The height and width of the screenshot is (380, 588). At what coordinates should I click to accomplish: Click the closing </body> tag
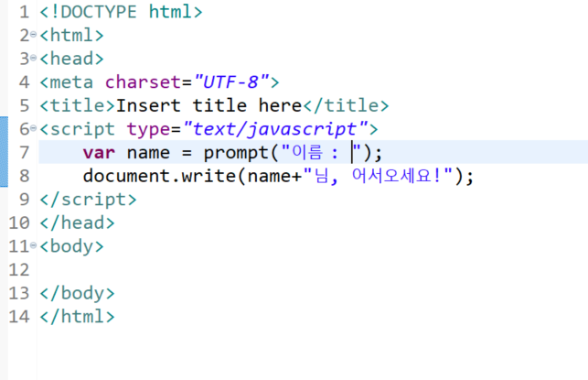[x=77, y=293]
